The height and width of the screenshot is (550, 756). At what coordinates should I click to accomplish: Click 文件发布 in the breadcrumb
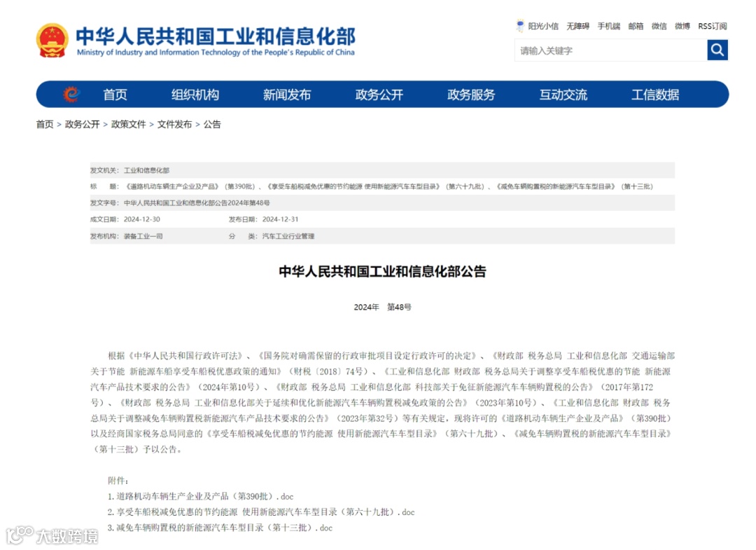(x=174, y=125)
